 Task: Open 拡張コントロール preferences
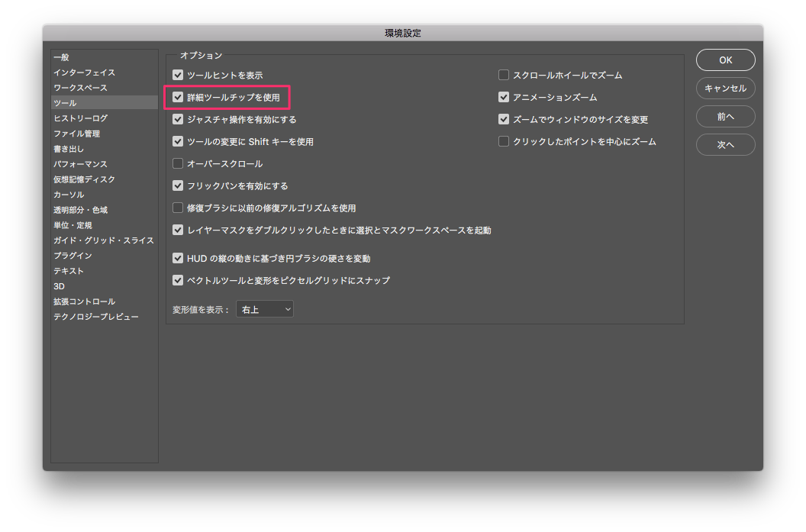(x=105, y=301)
